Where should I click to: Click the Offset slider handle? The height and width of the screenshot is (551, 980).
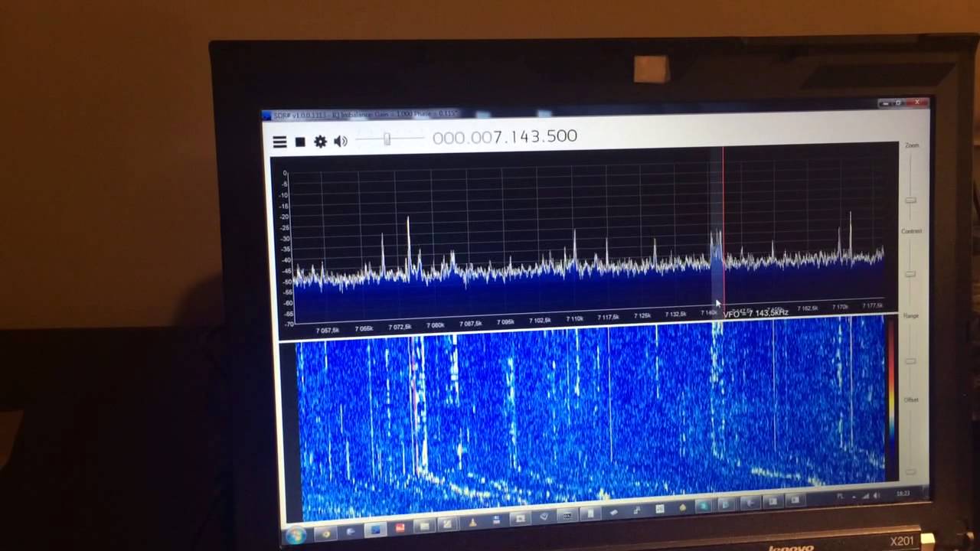coord(910,471)
